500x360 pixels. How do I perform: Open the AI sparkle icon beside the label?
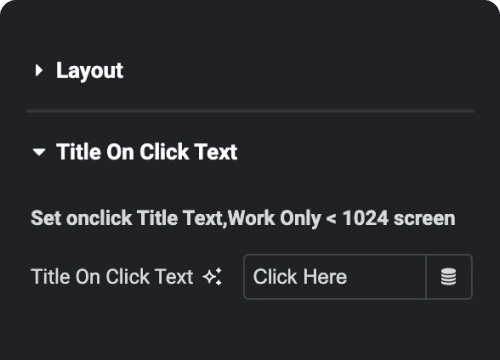213,276
